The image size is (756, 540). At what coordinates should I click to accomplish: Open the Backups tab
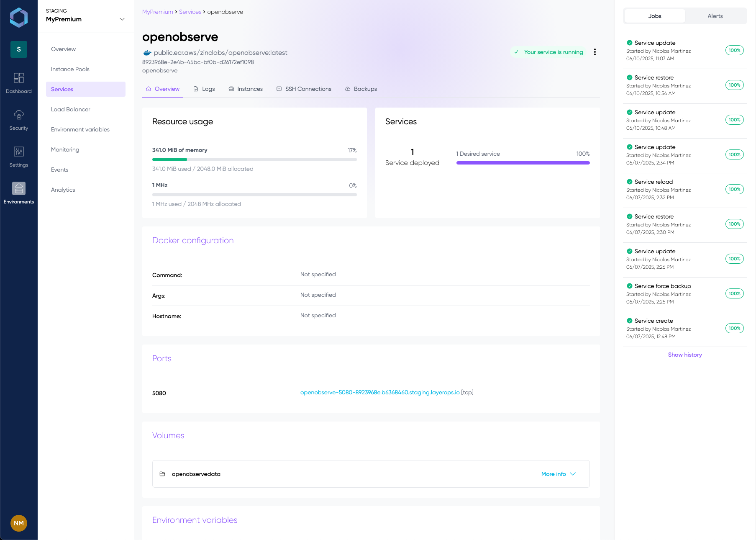pos(361,89)
